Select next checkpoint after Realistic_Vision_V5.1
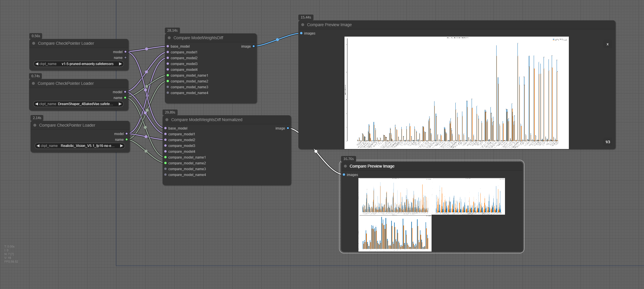This screenshot has width=644, height=289. click(121, 146)
